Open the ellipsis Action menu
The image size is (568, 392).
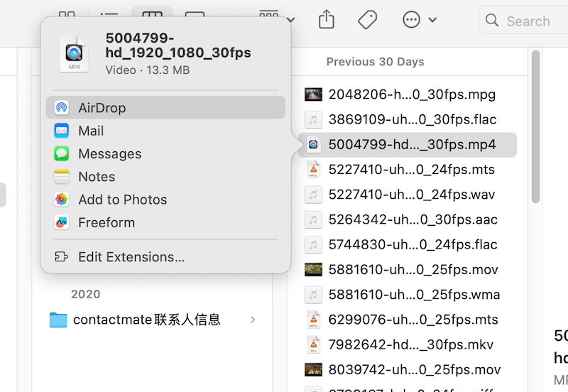[419, 20]
